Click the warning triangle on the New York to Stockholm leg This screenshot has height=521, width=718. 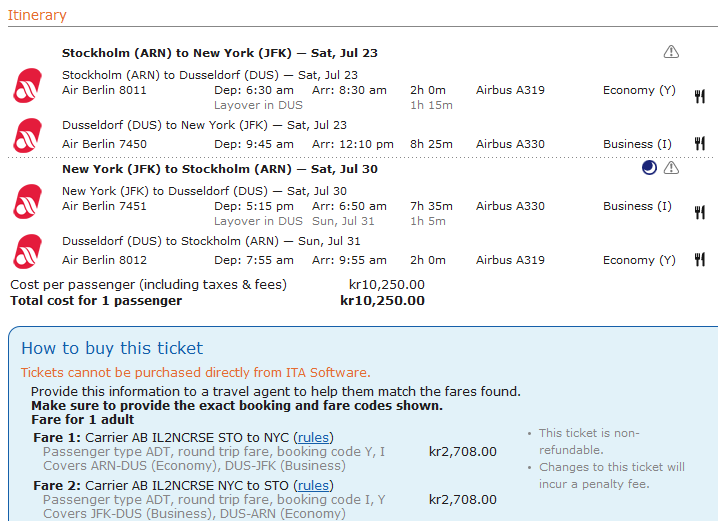pyautogui.click(x=671, y=168)
